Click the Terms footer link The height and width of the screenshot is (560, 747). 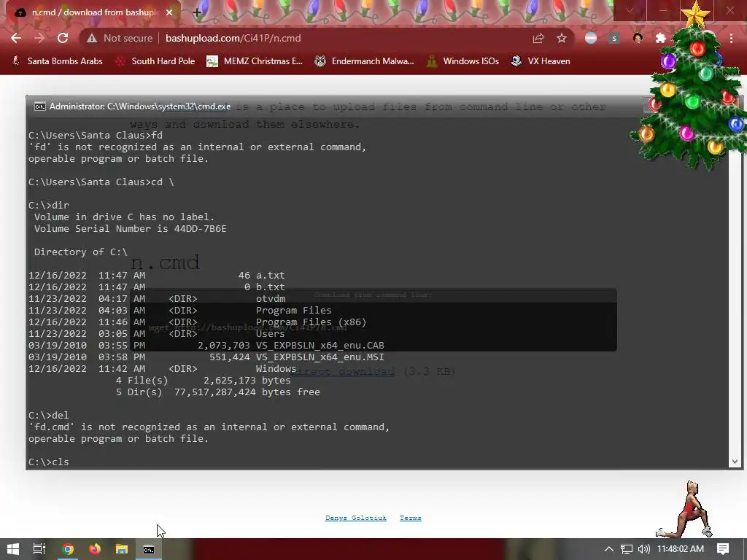pyautogui.click(x=411, y=518)
